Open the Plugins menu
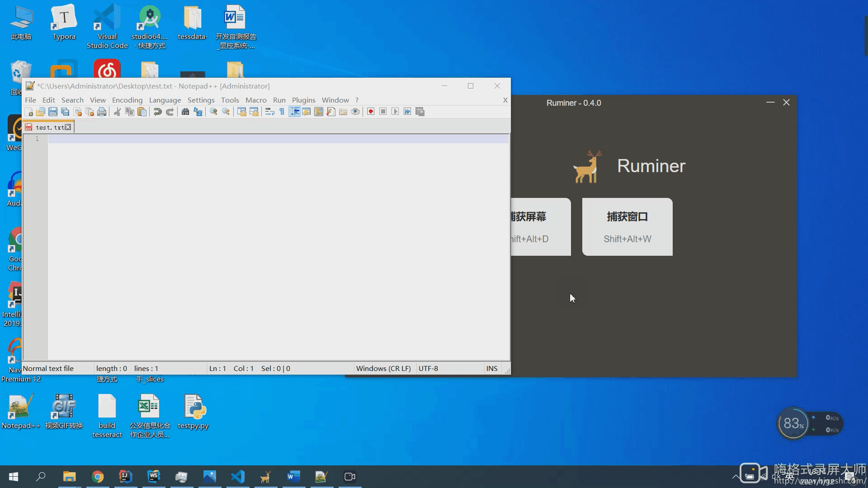This screenshot has width=868, height=488. point(303,100)
